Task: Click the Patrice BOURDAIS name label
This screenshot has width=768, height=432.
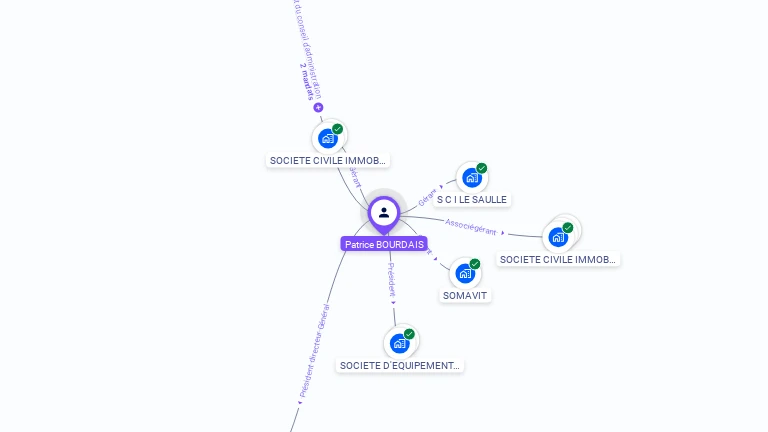Action: 384,244
